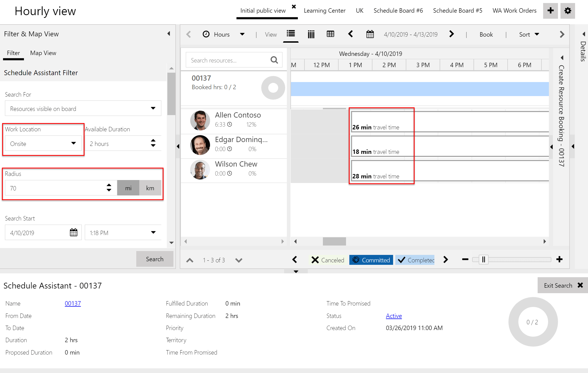588x373 pixels.
Task: Toggle the Canceled status filter
Action: point(328,260)
